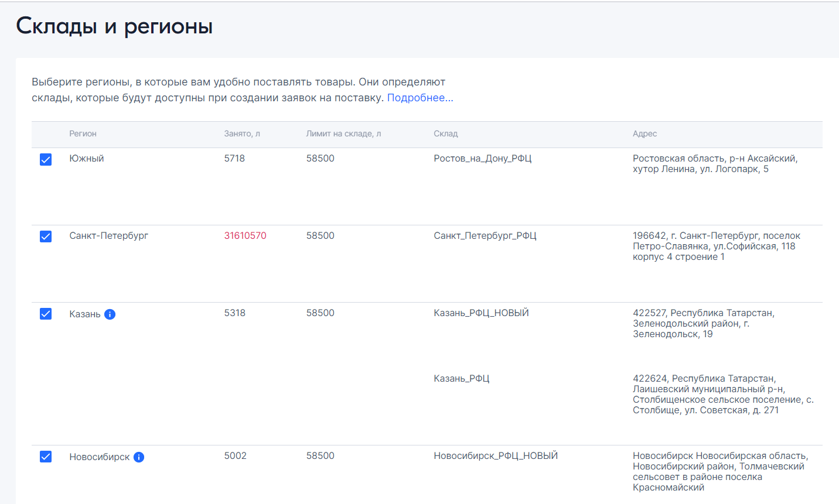Click the Склад column header
Viewport: 839px width, 504px height.
pos(446,133)
